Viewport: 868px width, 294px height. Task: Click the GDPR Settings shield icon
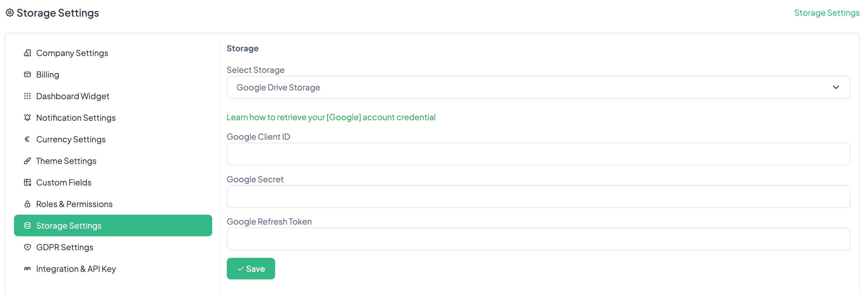[x=27, y=247]
